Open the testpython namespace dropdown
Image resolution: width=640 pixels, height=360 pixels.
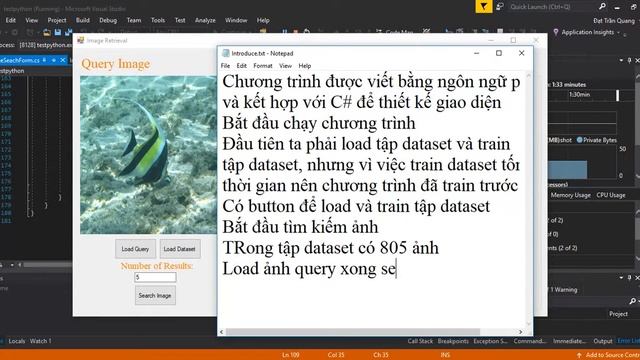(x=36, y=71)
